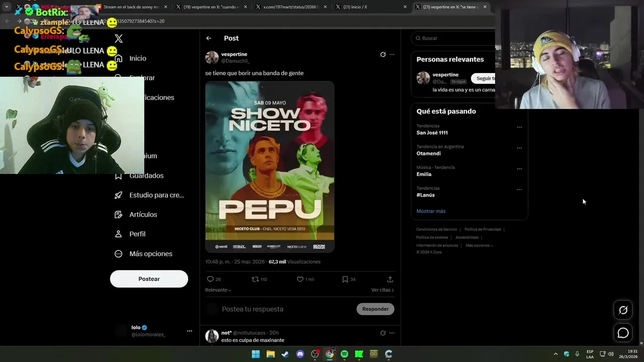This screenshot has width=644, height=362.
Task: Open Condiciones de Servicio link
Action: click(x=437, y=229)
